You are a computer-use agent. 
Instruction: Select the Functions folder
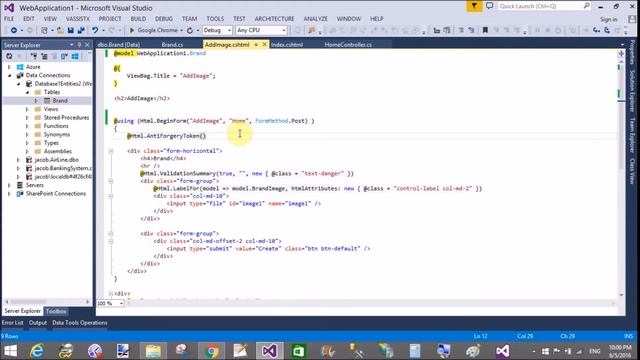point(56,126)
